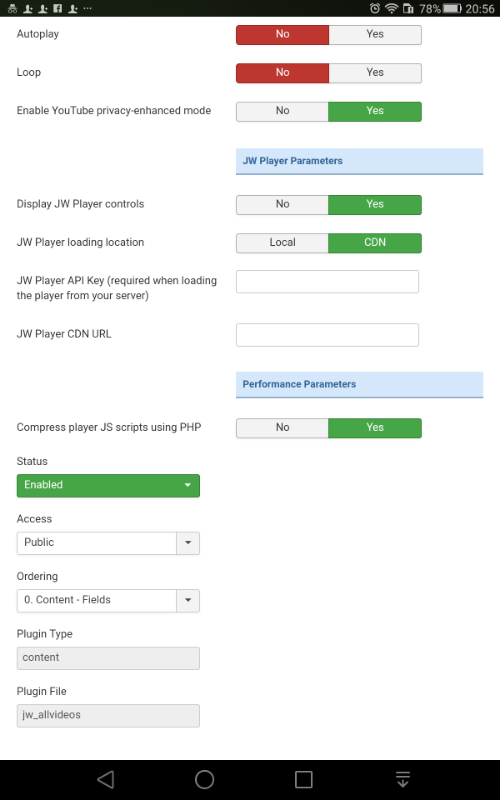Open recent apps with square icon
This screenshot has width=500, height=800.
(304, 779)
